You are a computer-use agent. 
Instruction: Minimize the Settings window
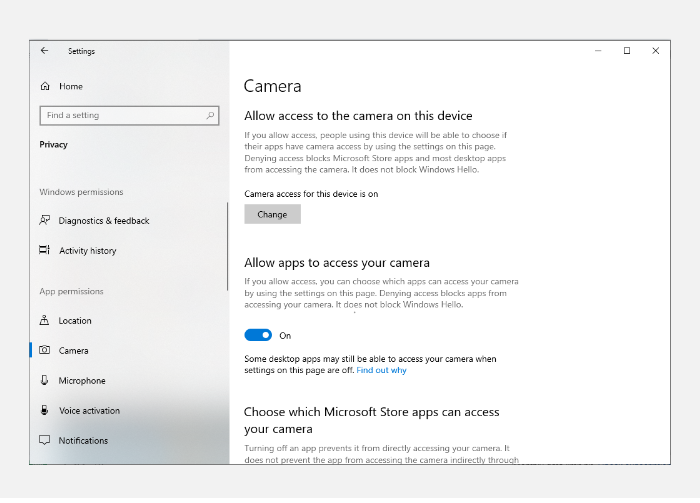pyautogui.click(x=598, y=51)
